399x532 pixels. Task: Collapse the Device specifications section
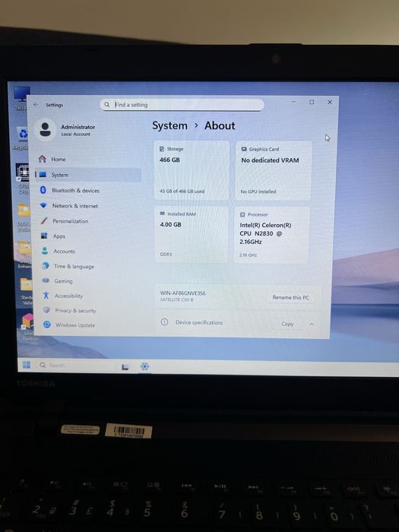(312, 325)
